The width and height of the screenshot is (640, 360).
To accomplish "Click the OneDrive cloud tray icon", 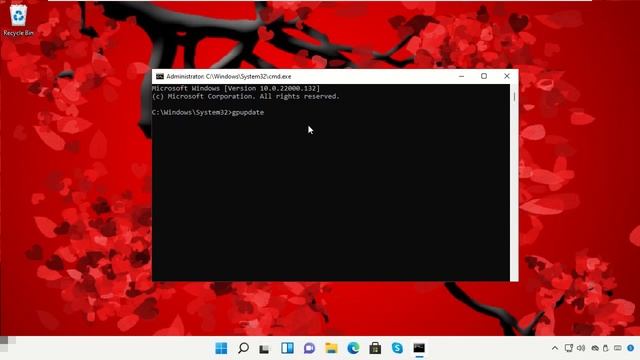I will (x=595, y=348).
